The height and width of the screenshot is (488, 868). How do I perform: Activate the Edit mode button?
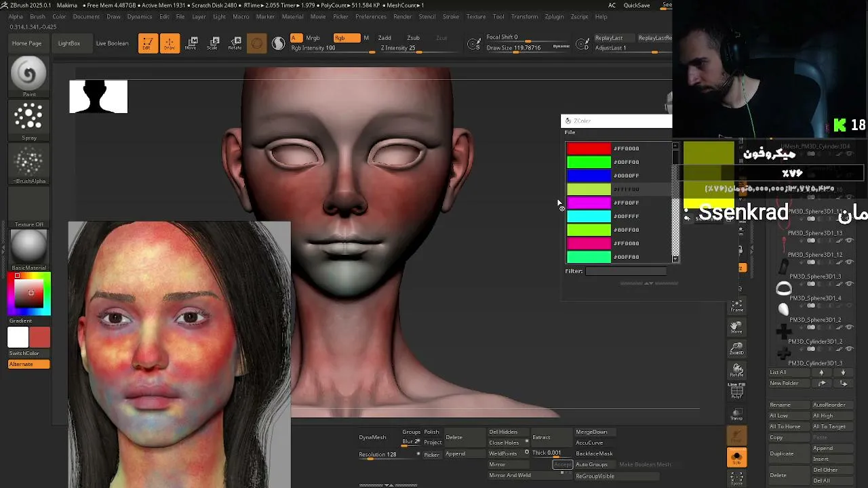pyautogui.click(x=147, y=43)
